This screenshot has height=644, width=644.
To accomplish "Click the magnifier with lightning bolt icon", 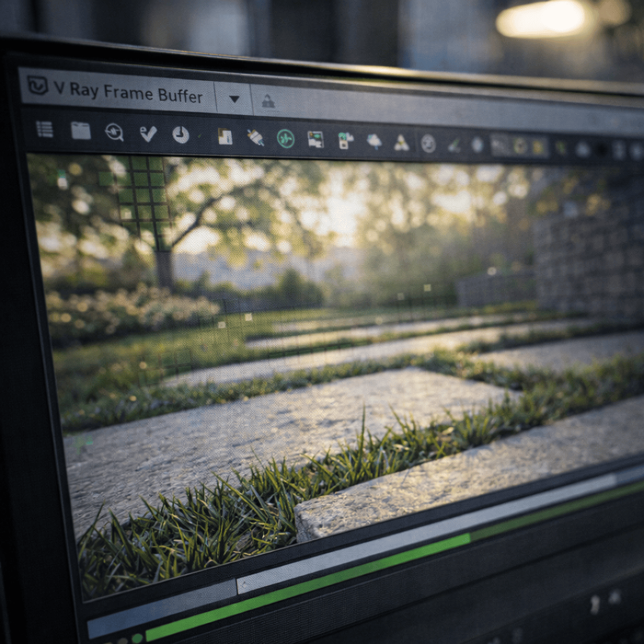I will (x=114, y=132).
